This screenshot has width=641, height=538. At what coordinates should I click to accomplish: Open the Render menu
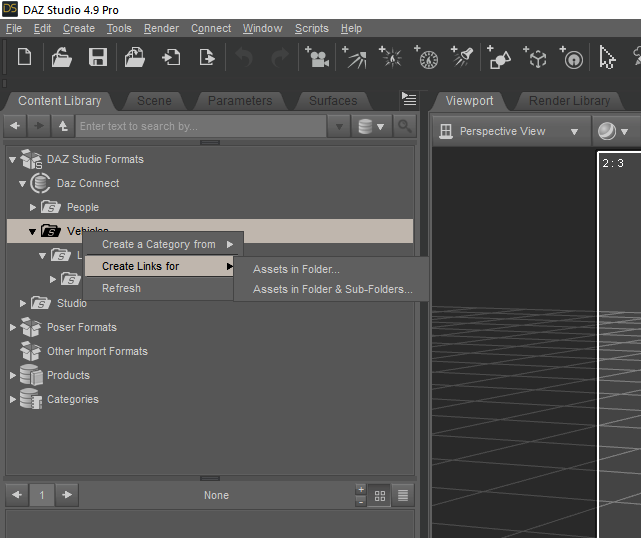[161, 28]
